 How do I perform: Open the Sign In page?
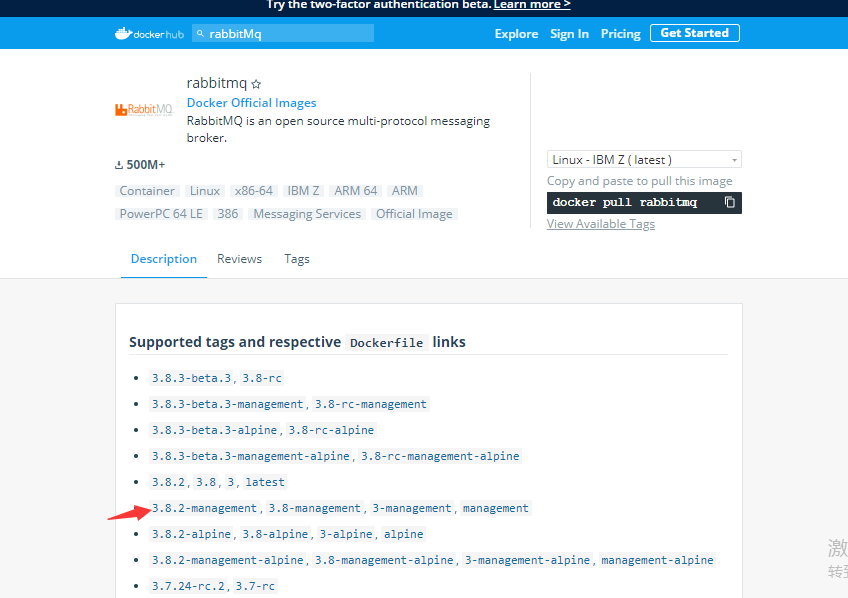[569, 34]
